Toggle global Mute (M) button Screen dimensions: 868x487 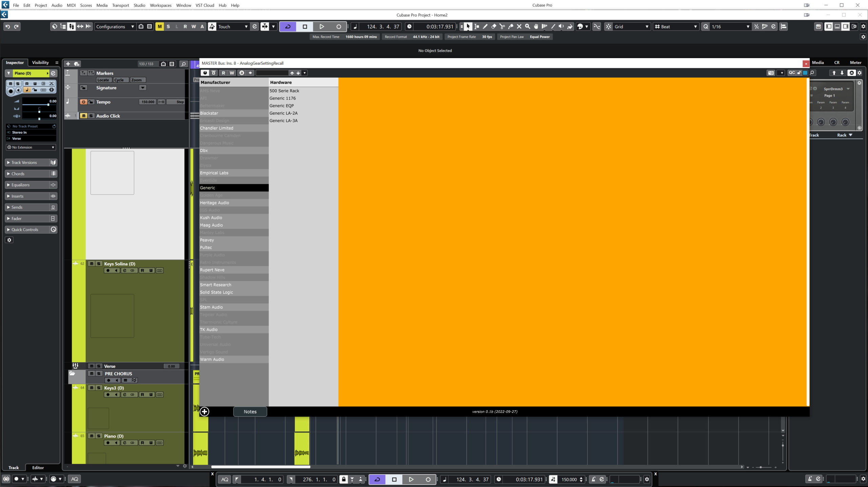click(159, 26)
